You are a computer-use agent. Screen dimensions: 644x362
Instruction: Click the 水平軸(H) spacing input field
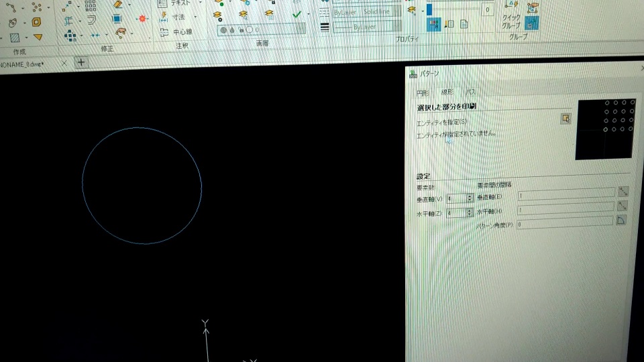566,208
